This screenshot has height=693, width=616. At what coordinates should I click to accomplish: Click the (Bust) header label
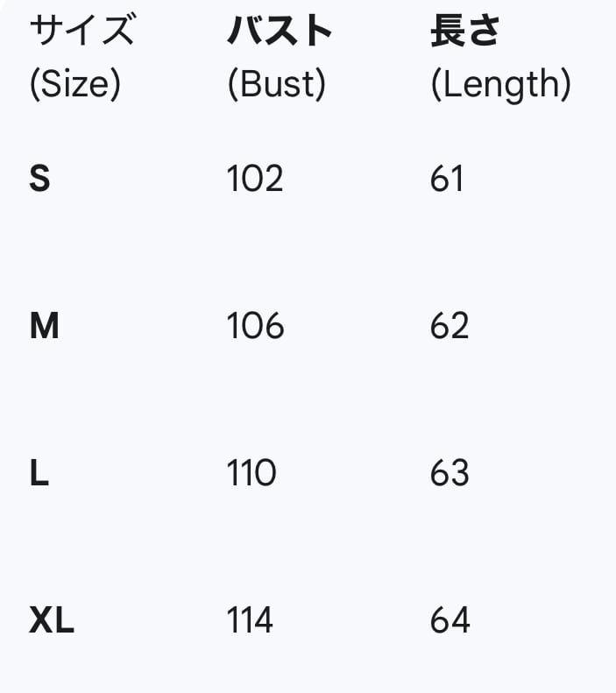(276, 85)
